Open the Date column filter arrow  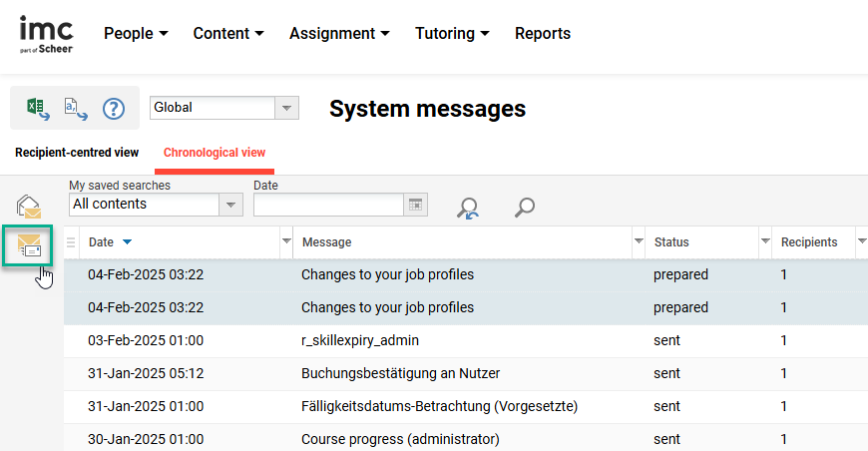[286, 241]
